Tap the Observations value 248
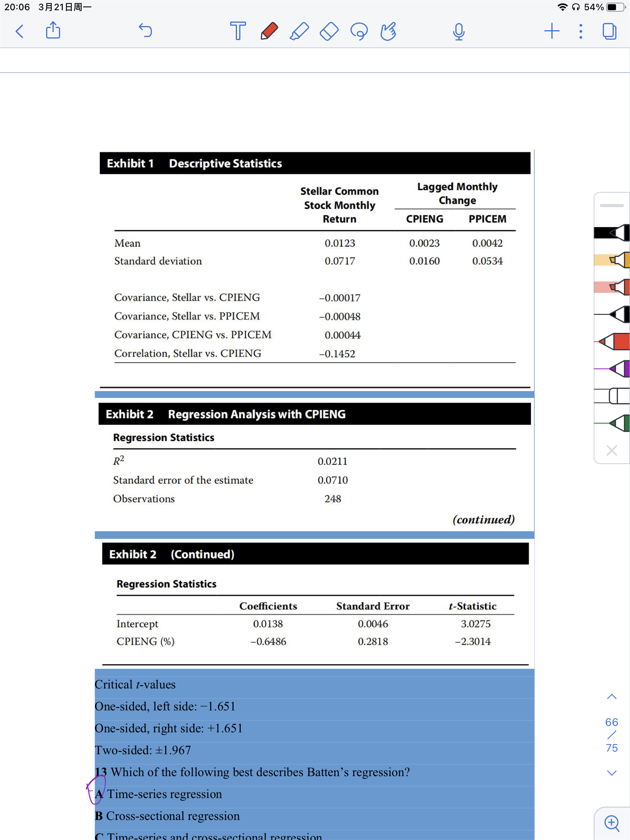The image size is (630, 840). [x=333, y=499]
